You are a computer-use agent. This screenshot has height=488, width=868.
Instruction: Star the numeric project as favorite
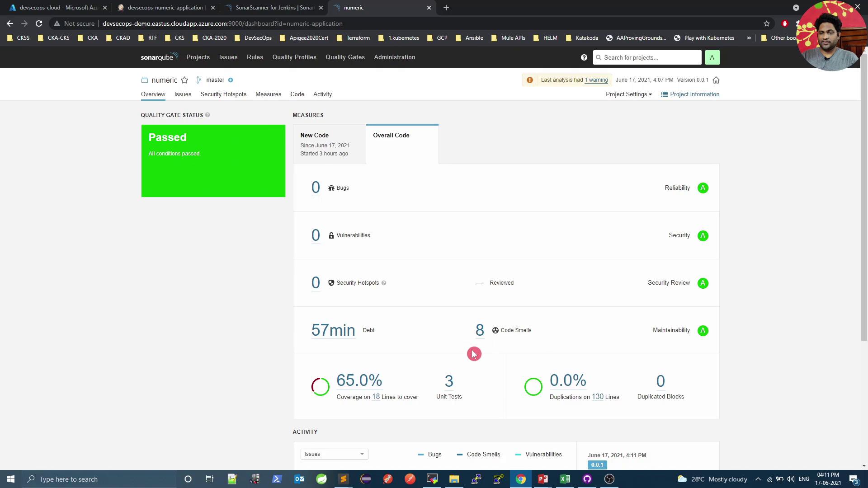tap(184, 80)
